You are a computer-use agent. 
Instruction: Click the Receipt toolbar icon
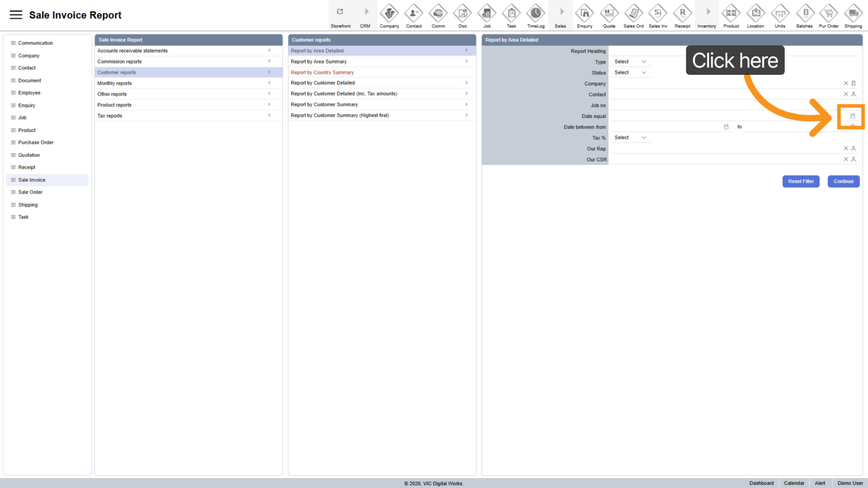coord(682,13)
